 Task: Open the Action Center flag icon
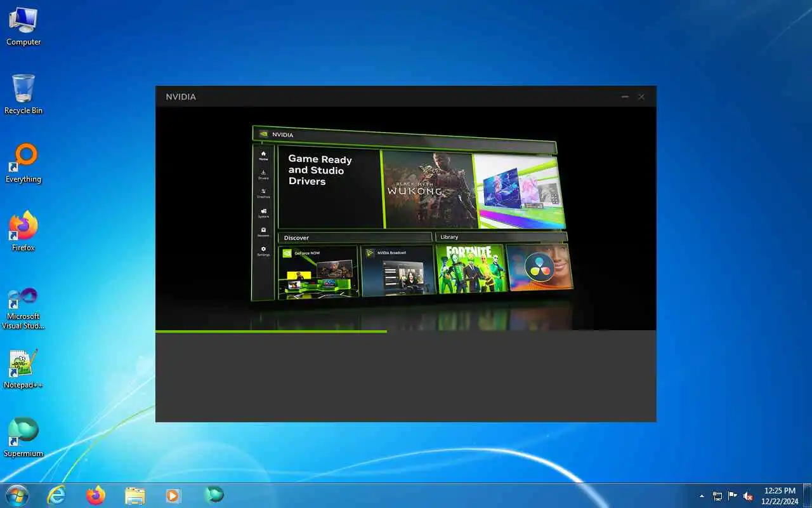coord(733,496)
